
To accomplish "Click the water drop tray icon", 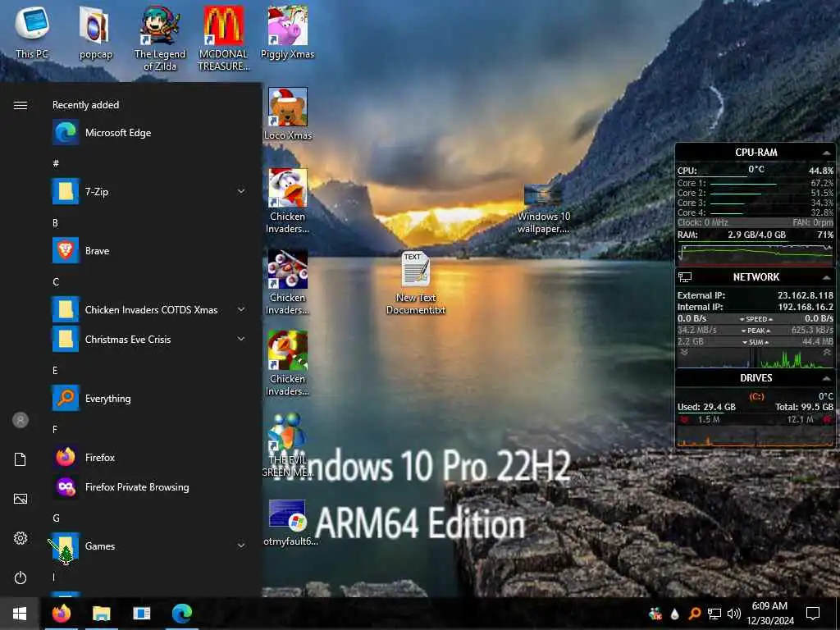I will pyautogui.click(x=675, y=614).
